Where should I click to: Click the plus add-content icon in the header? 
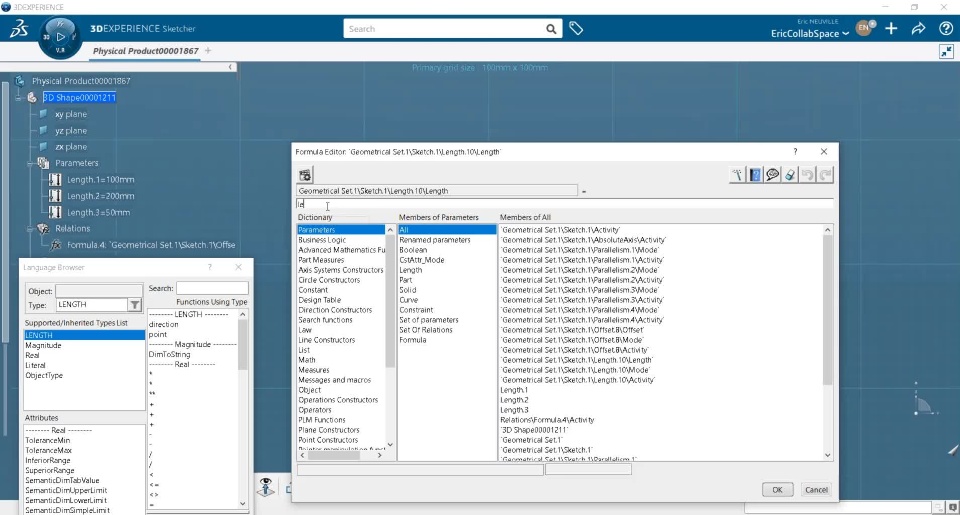[x=891, y=28]
